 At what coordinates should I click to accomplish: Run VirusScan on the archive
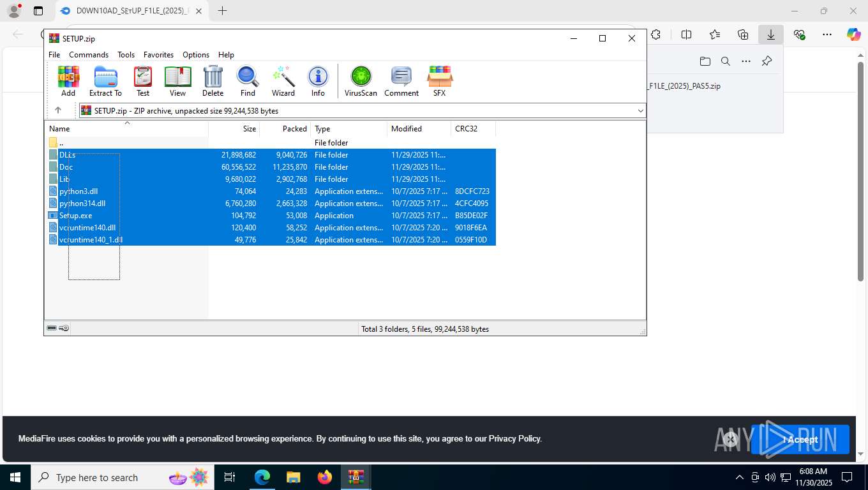click(x=361, y=81)
